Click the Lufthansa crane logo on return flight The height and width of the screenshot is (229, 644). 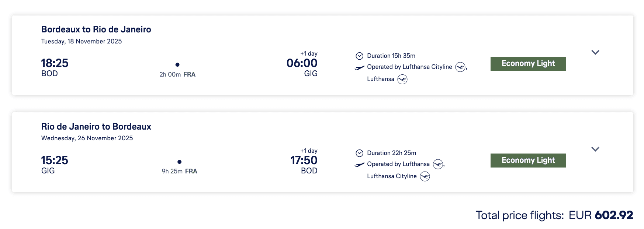pyautogui.click(x=437, y=164)
